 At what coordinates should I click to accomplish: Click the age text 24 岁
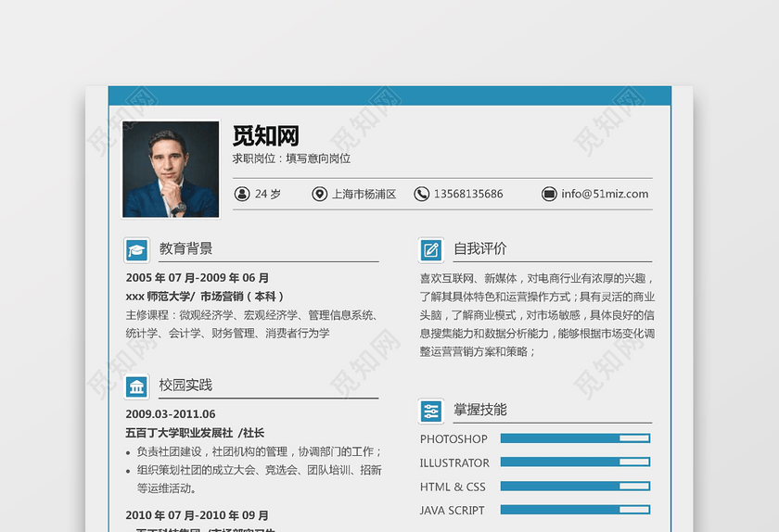pyautogui.click(x=268, y=194)
